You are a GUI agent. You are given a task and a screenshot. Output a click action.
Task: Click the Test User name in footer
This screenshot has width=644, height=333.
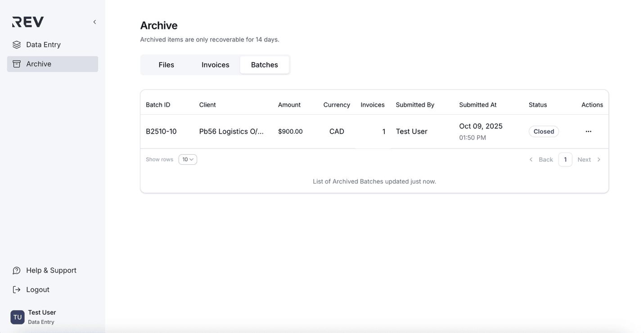[41, 312]
